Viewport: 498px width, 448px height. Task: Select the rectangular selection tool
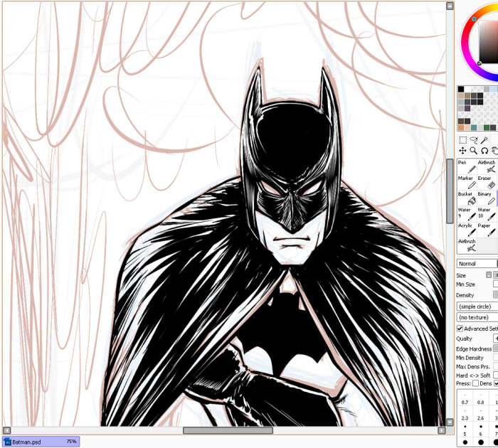tap(462, 140)
